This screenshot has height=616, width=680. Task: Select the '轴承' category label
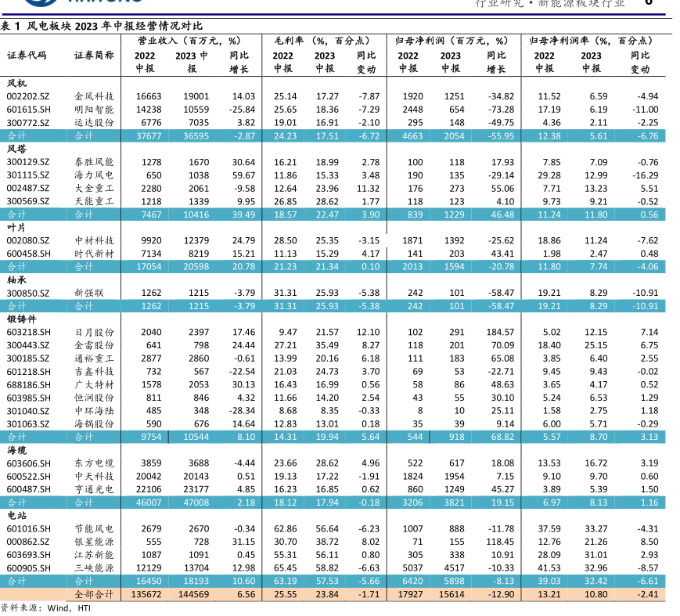tap(17, 279)
